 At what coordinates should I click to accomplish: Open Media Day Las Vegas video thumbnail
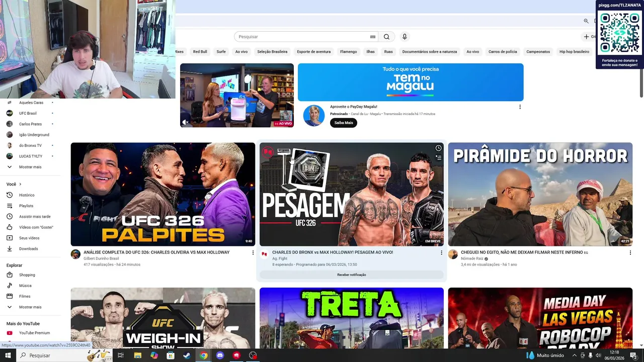point(540,318)
